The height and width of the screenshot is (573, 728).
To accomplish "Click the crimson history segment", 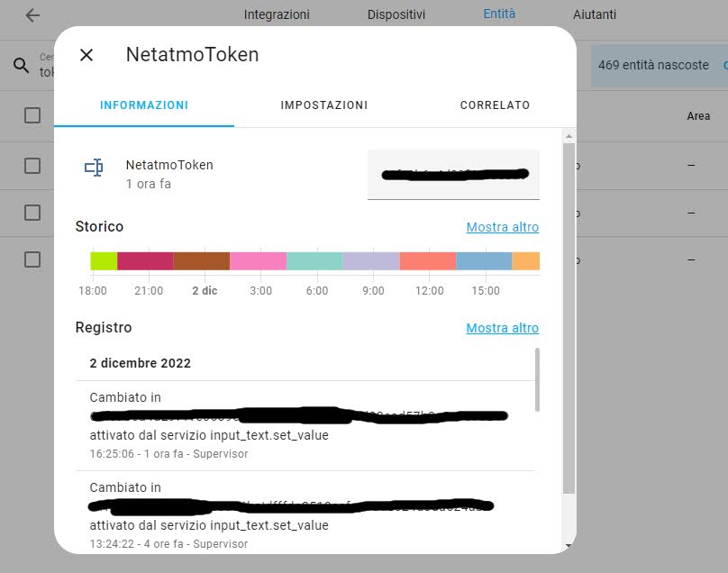I will [x=145, y=261].
